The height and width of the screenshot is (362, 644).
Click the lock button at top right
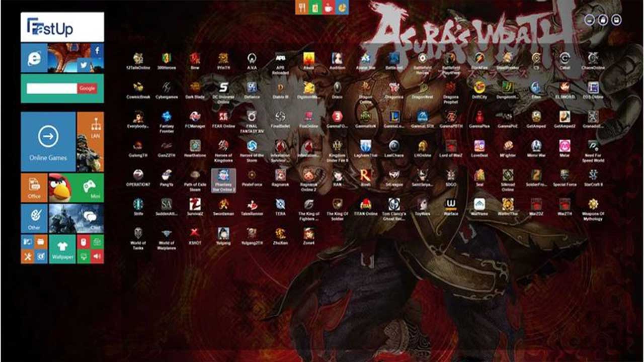pyautogui.click(x=603, y=20)
